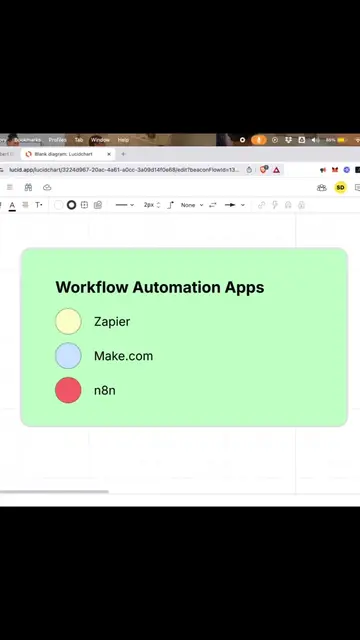Click the text alignment icon
This screenshot has height=640, width=360.
25,205
